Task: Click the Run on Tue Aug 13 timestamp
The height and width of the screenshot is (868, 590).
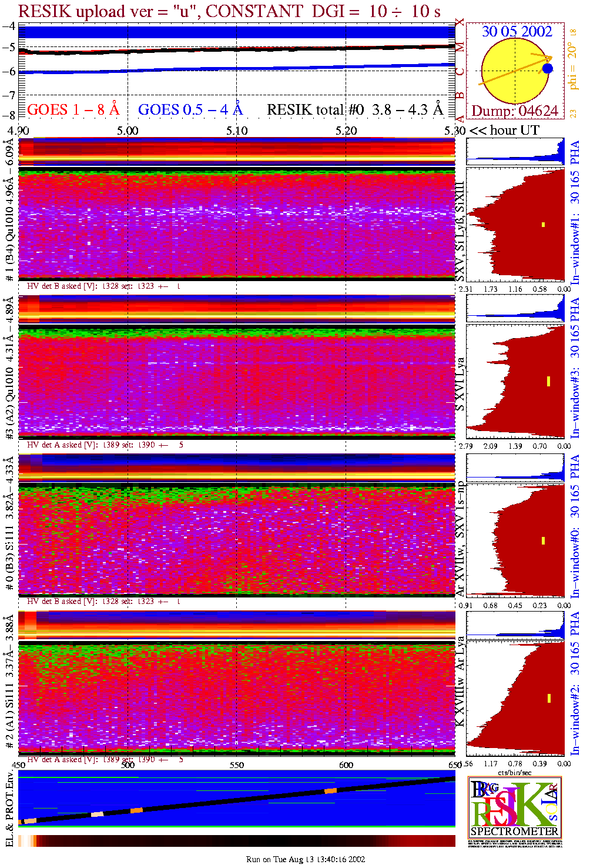Action: [305, 859]
